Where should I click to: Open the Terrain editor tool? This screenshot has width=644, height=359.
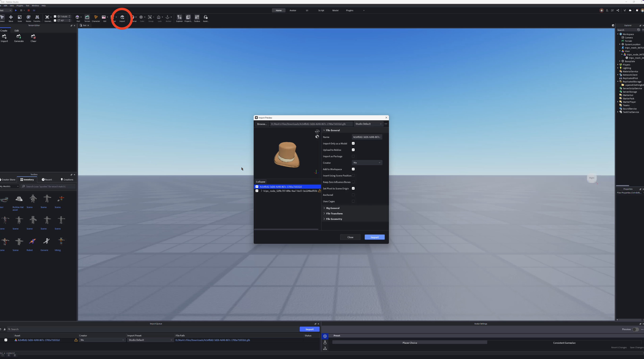point(87,18)
